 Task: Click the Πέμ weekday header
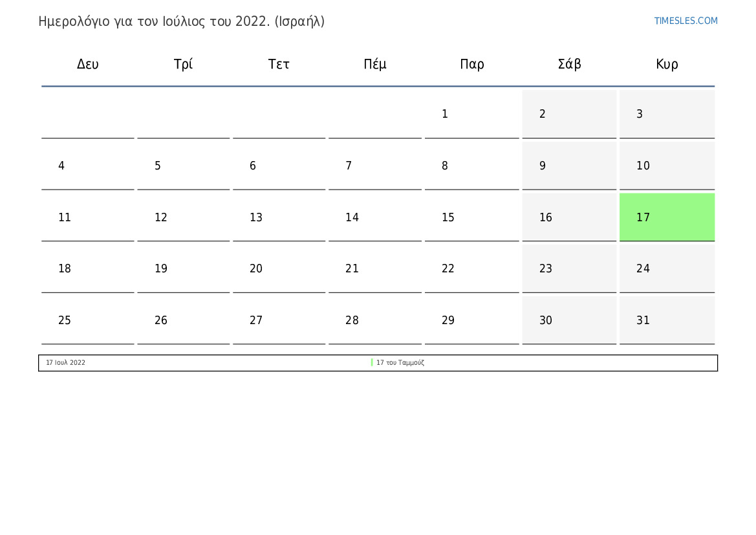point(375,64)
